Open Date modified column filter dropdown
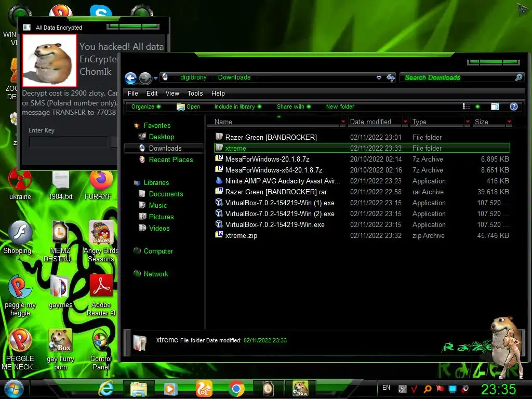 pyautogui.click(x=405, y=122)
